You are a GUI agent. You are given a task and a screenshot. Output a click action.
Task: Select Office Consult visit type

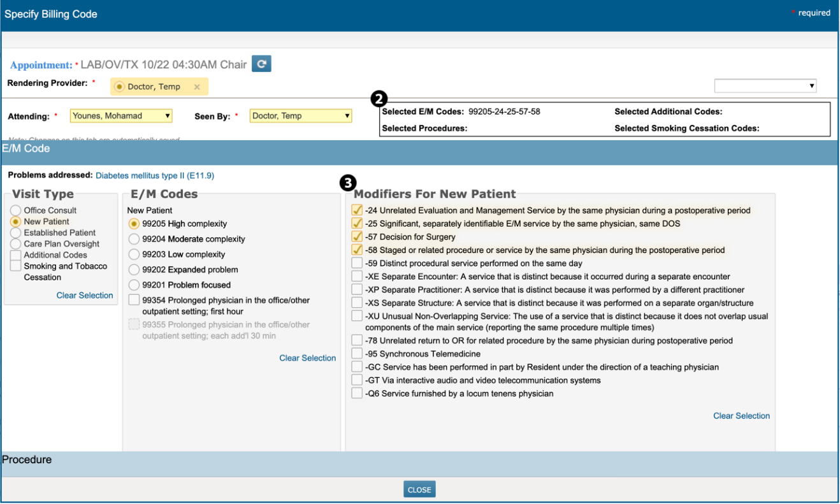[16, 210]
